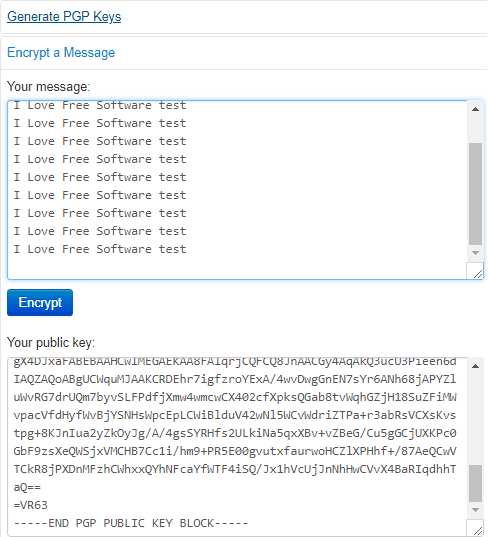Click the public key scroll-down arrow
The height and width of the screenshot is (537, 489).
tap(475, 510)
